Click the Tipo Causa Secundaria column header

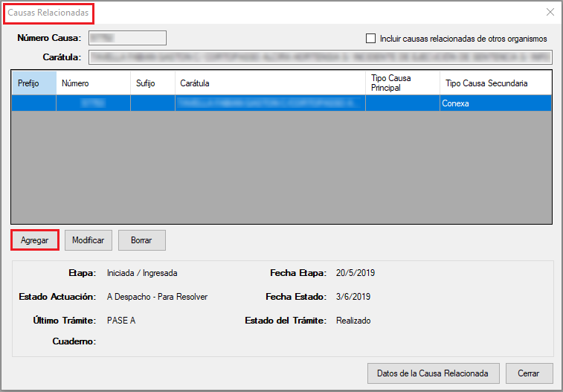click(x=495, y=83)
